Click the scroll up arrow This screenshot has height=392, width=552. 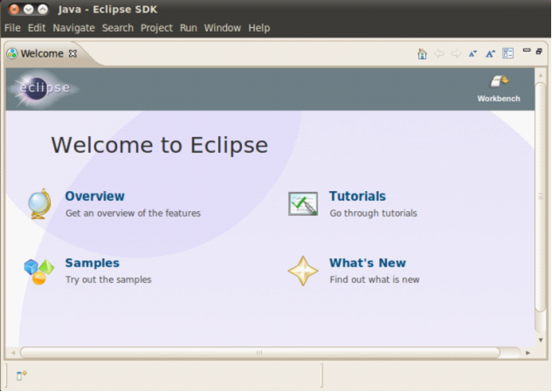click(x=541, y=75)
